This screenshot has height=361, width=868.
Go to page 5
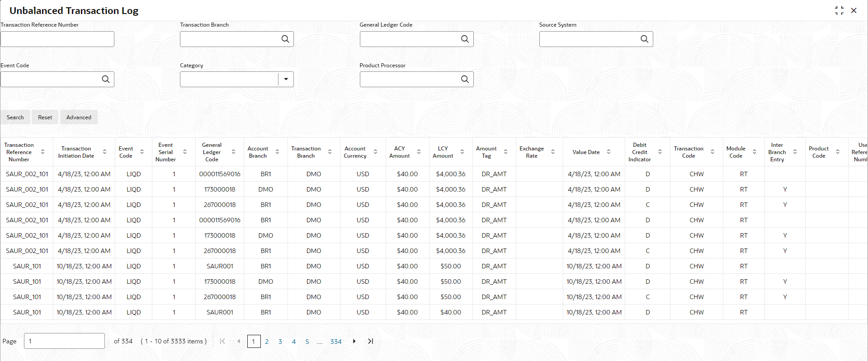click(x=307, y=342)
